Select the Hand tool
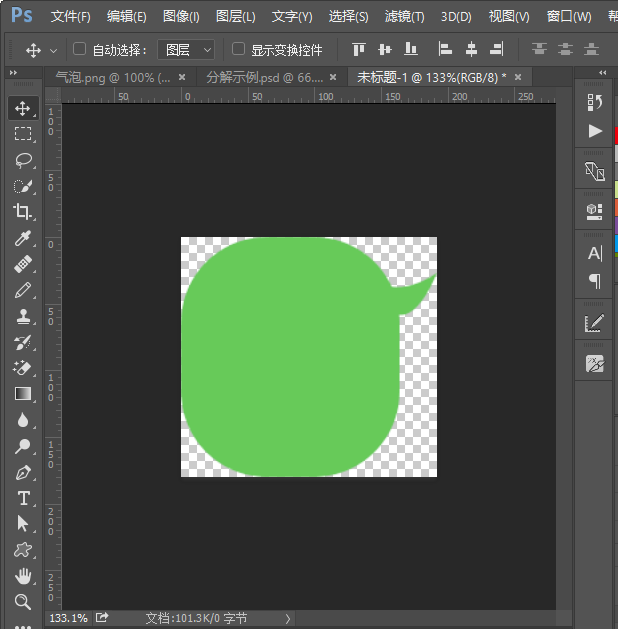Screen dimensions: 618x629 tap(23, 576)
